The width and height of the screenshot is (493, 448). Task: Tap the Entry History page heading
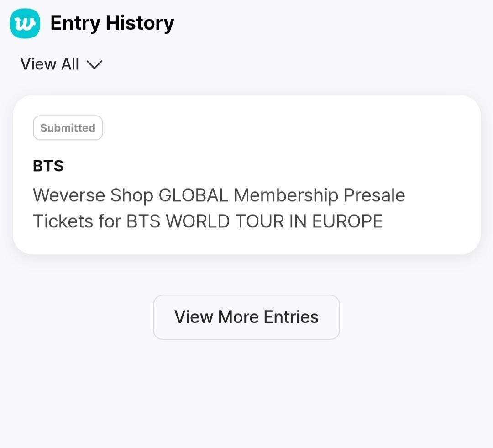pyautogui.click(x=112, y=23)
